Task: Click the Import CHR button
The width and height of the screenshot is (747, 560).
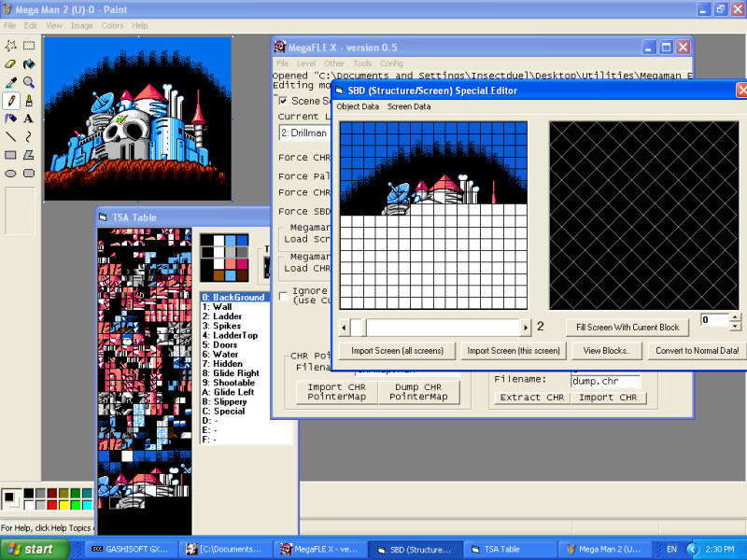Action: pyautogui.click(x=608, y=398)
